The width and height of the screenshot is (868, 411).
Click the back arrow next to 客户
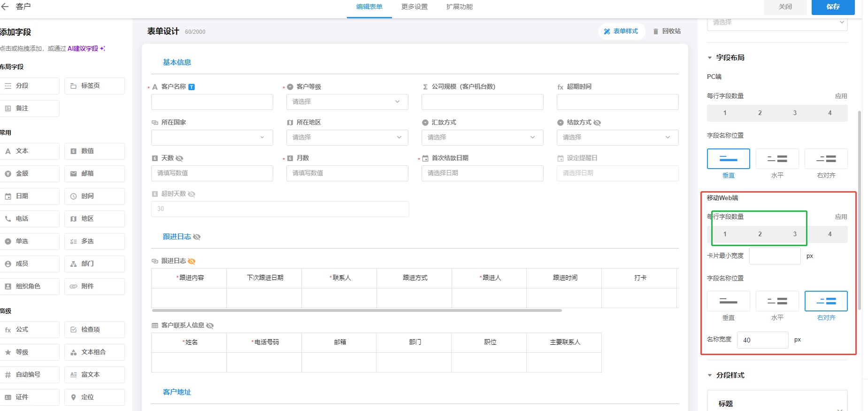tap(5, 7)
